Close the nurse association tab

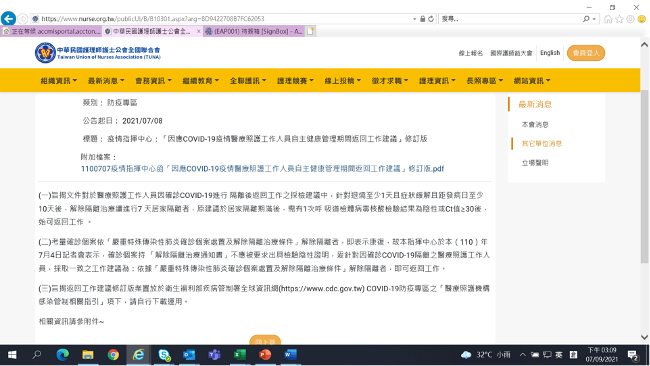tap(199, 31)
